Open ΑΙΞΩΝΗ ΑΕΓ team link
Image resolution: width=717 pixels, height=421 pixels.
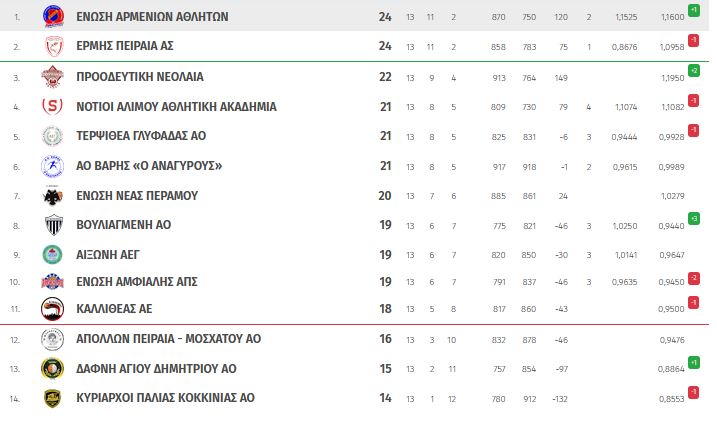(107, 255)
